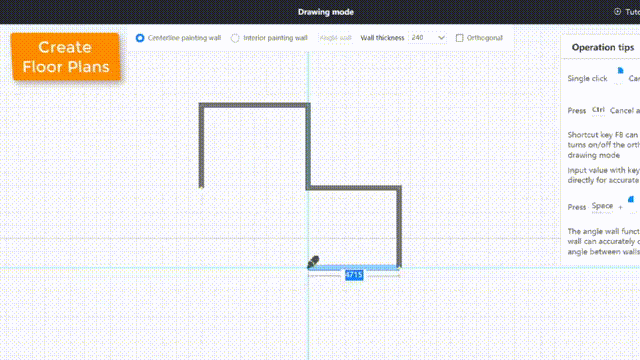This screenshot has width=640, height=360.
Task: Click the Orthogonal text label
Action: (484, 38)
